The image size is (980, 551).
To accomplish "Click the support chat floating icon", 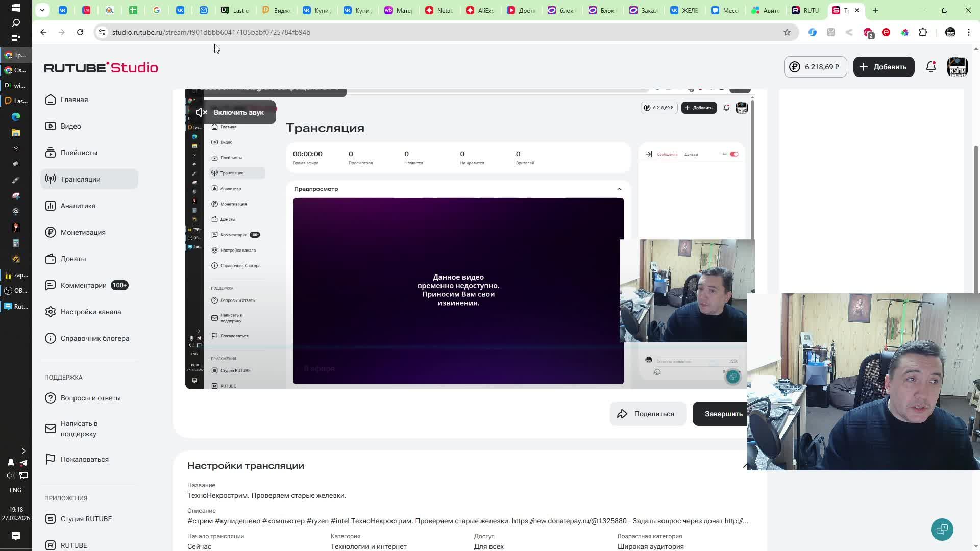I will click(x=942, y=529).
